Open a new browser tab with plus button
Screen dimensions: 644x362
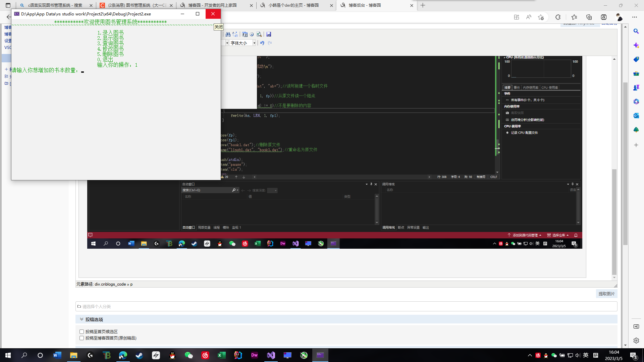pyautogui.click(x=423, y=5)
